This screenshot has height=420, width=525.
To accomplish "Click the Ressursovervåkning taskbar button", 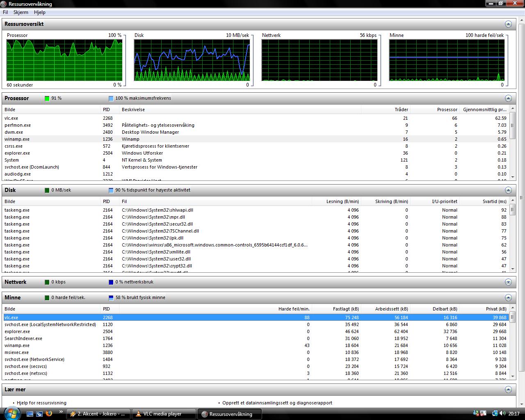I will [x=230, y=414].
